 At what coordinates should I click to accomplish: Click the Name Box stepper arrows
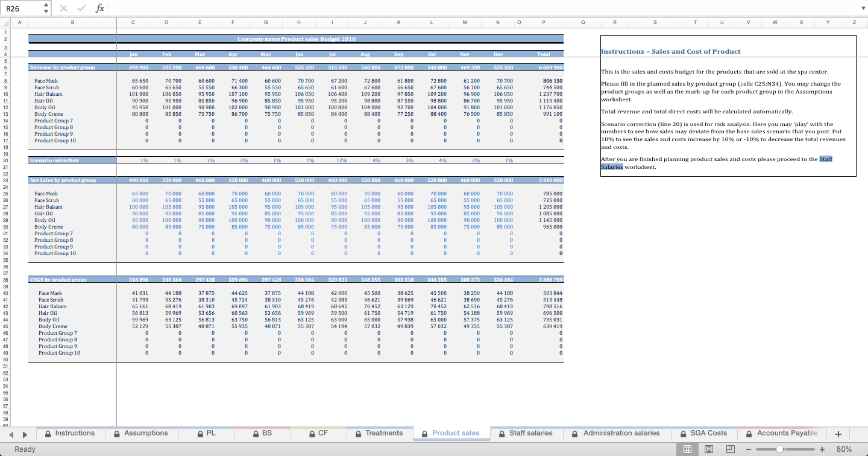pyautogui.click(x=46, y=8)
